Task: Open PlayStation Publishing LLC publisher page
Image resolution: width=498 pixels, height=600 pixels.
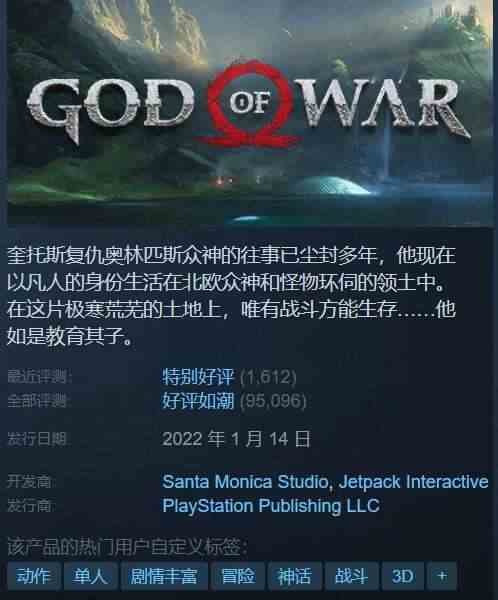Action: (271, 506)
